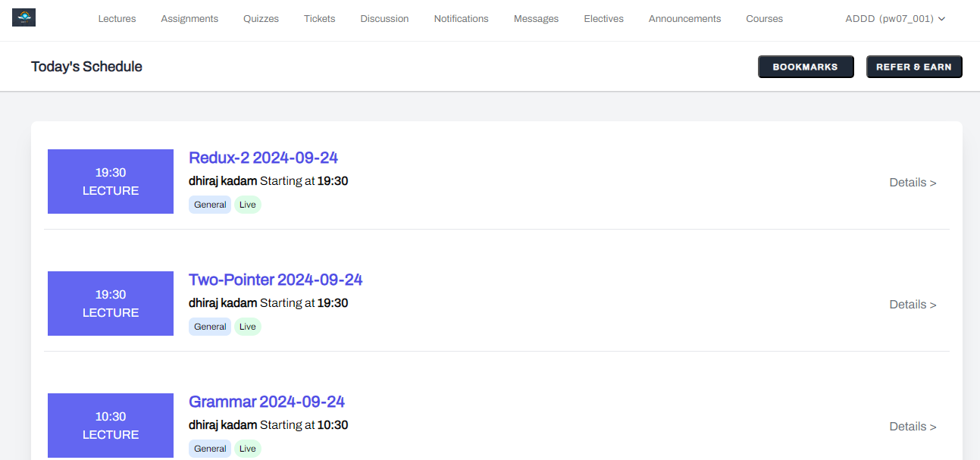Open Two-Pointer 2024-09-24 lecture link
Viewport: 980px width, 460px height.
pyautogui.click(x=275, y=280)
